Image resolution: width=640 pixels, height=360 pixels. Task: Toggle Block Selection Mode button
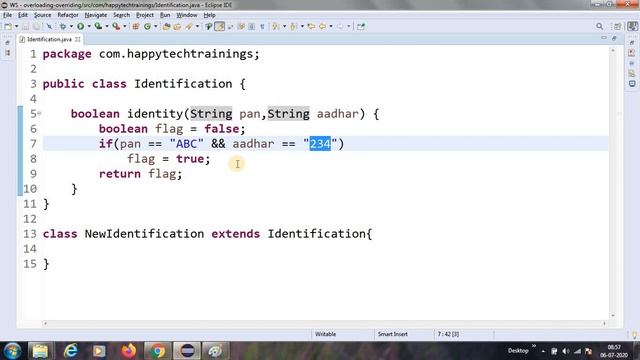point(251,27)
